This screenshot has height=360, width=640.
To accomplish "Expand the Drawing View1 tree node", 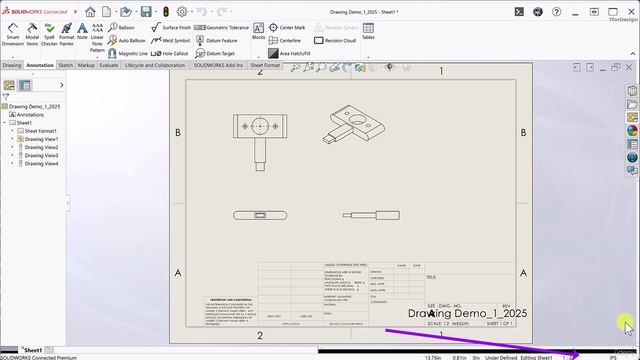I will pos(12,139).
